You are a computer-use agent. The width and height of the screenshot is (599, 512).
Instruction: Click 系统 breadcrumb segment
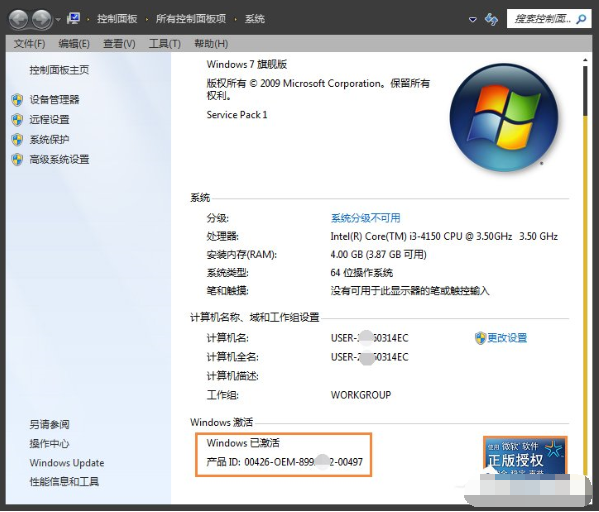click(x=254, y=19)
